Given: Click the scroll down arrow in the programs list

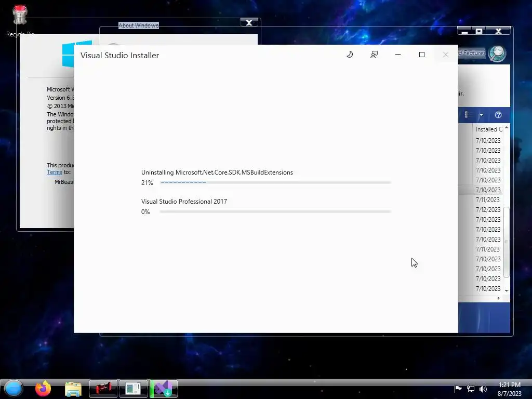Looking at the screenshot, I should [507, 291].
